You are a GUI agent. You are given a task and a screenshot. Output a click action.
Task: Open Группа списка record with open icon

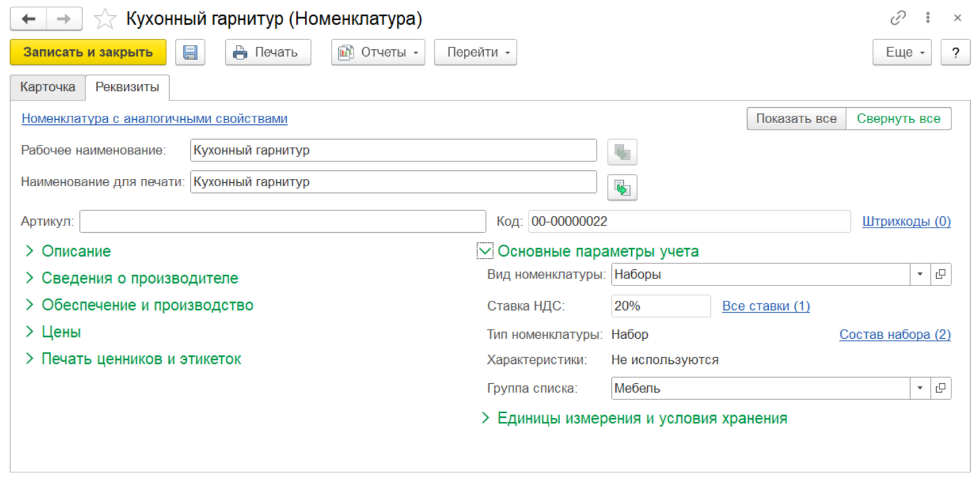940,388
